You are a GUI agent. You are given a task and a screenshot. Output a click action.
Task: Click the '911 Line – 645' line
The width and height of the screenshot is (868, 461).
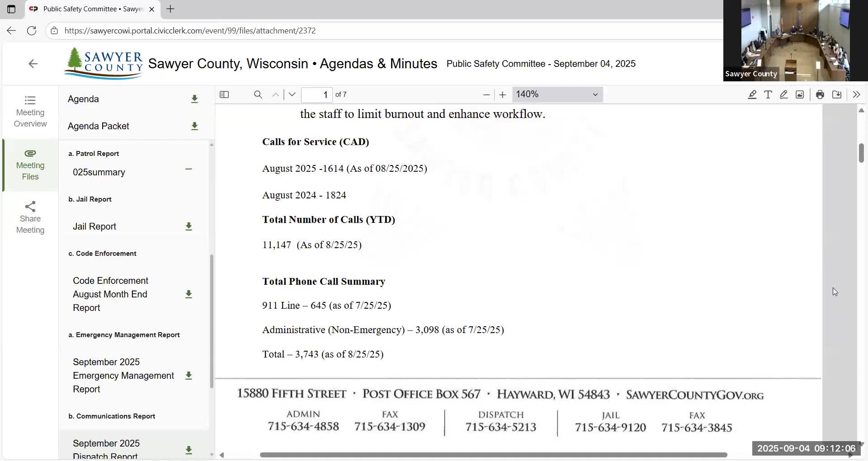(326, 306)
